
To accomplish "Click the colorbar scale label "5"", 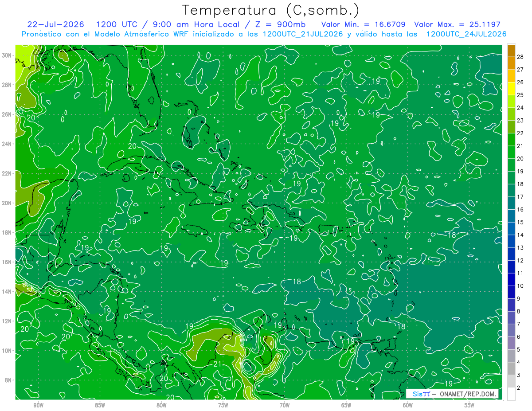I will (x=519, y=349).
